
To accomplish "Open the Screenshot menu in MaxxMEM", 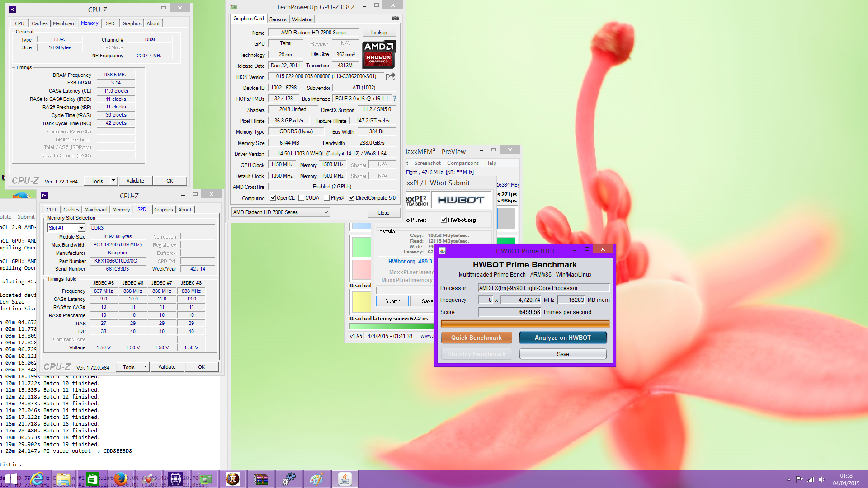I will [x=427, y=163].
